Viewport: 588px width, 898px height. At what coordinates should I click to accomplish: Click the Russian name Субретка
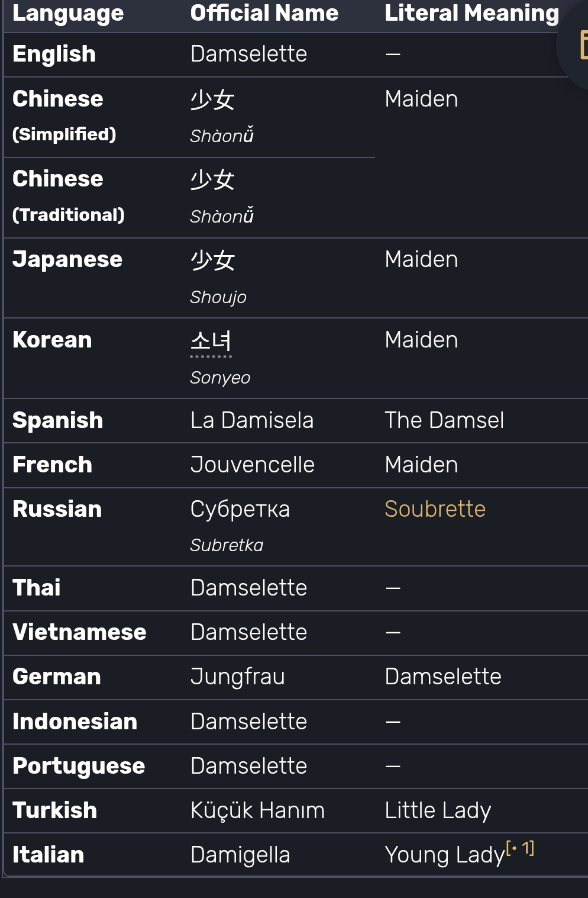pyautogui.click(x=240, y=509)
